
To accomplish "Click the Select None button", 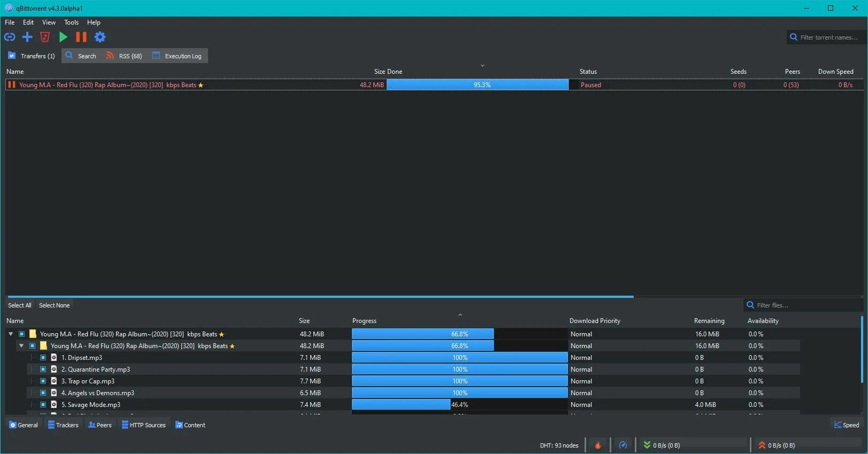I will 55,305.
